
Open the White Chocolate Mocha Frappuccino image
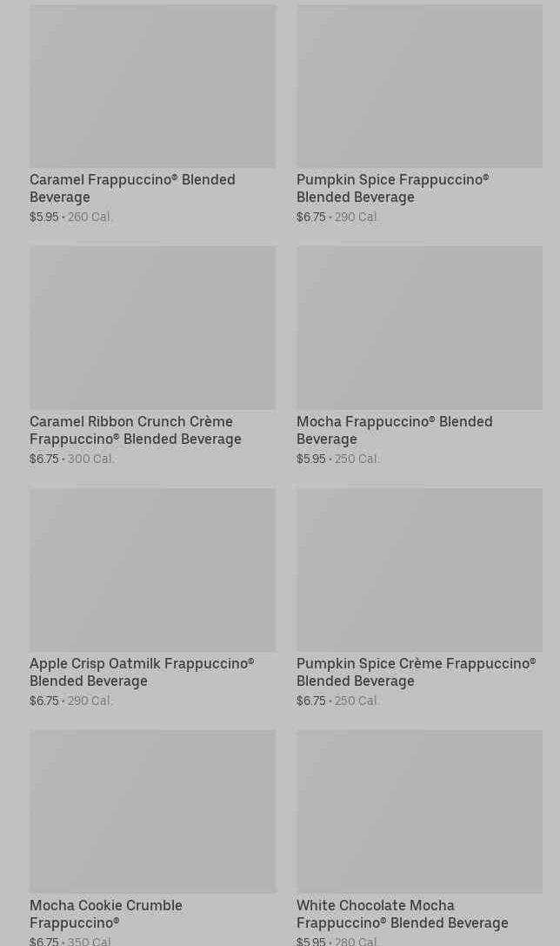click(419, 811)
